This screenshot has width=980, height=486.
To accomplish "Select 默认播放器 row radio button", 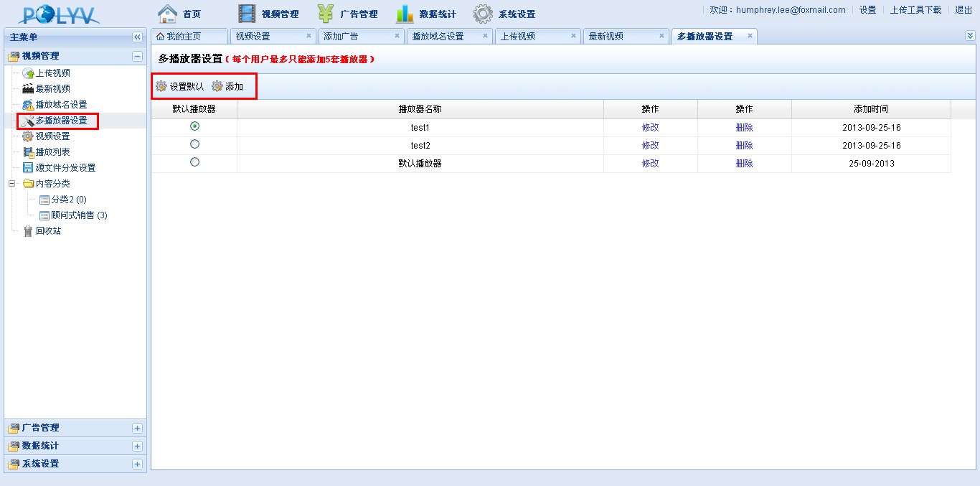I will pyautogui.click(x=194, y=162).
